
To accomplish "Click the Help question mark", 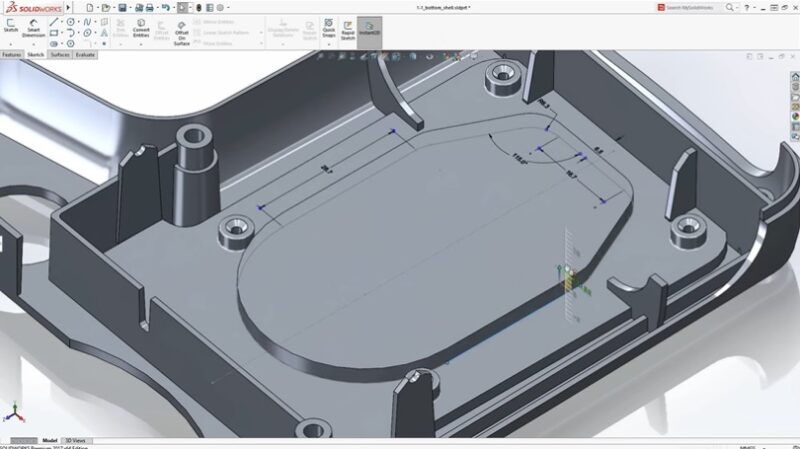I will pyautogui.click(x=746, y=8).
